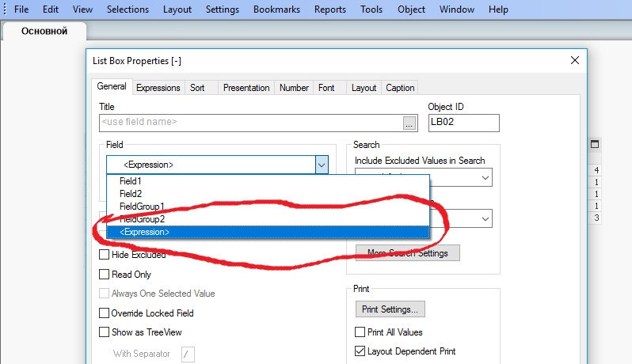Screen dimensions: 632x364
Task: Click the Print Settings button
Action: 390,309
